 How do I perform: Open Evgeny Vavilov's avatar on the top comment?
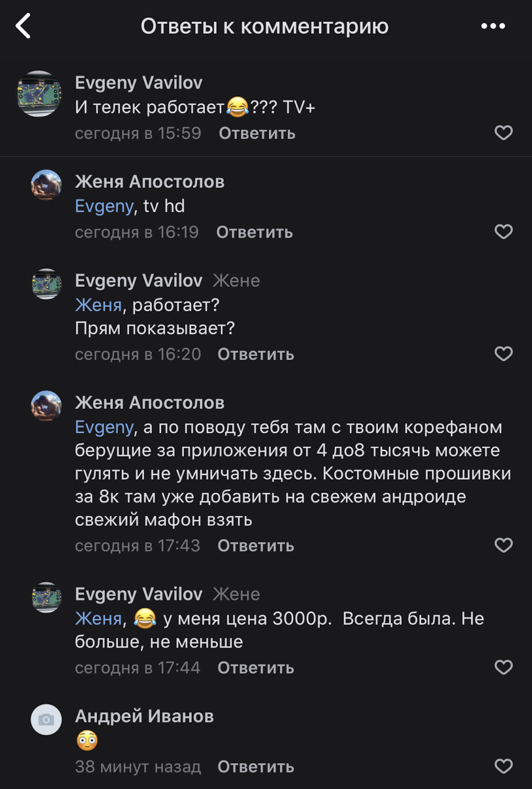tap(39, 94)
